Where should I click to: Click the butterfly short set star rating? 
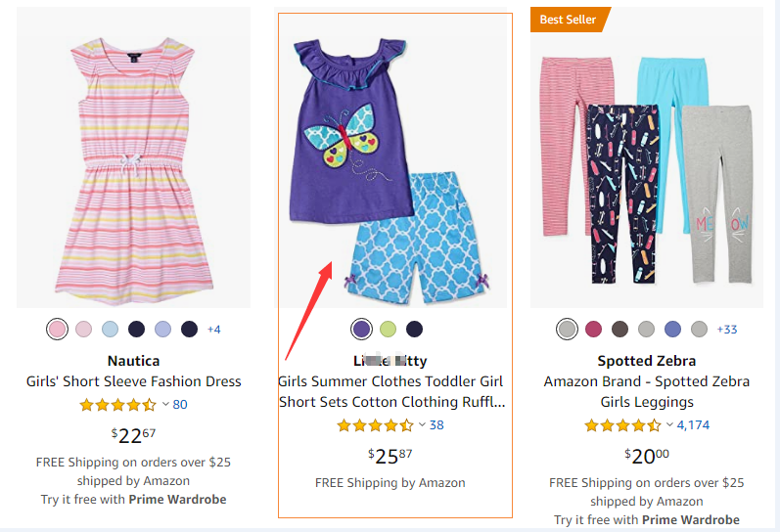point(375,425)
